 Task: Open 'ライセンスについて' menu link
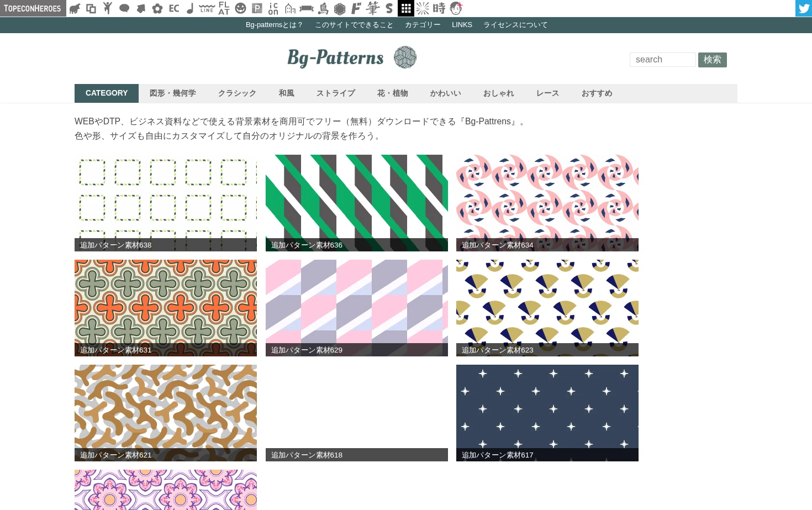515,25
